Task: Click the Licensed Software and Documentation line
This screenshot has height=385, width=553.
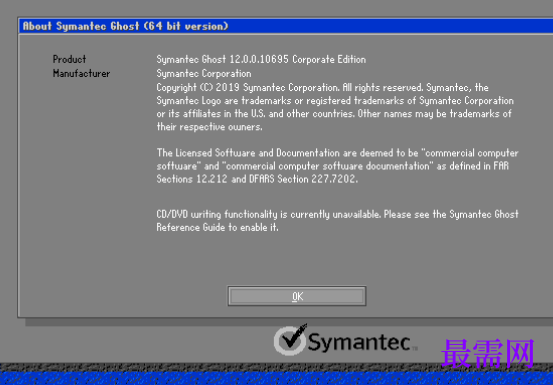Action: click(x=338, y=153)
